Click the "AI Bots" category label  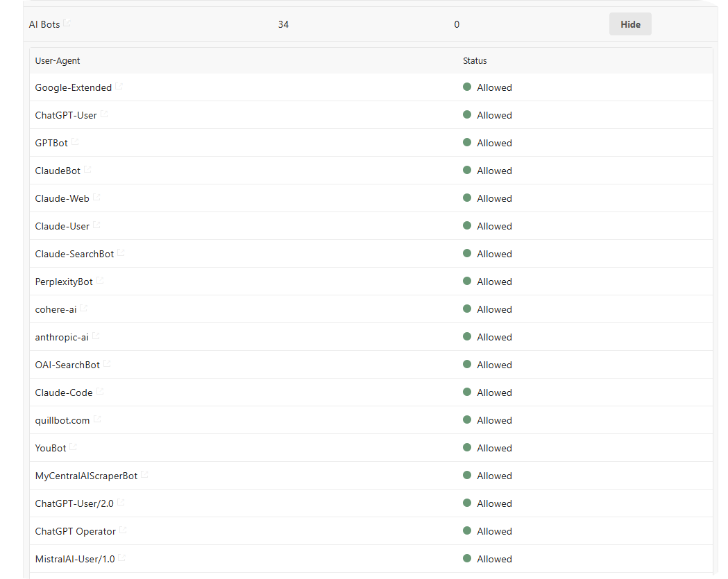click(44, 24)
